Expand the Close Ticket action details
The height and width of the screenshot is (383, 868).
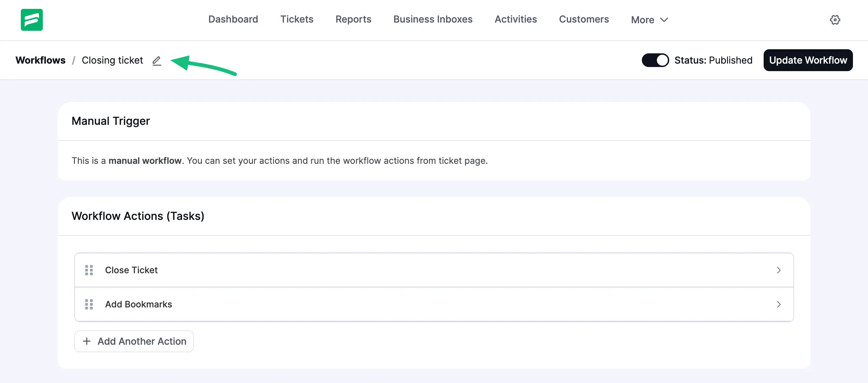(779, 270)
